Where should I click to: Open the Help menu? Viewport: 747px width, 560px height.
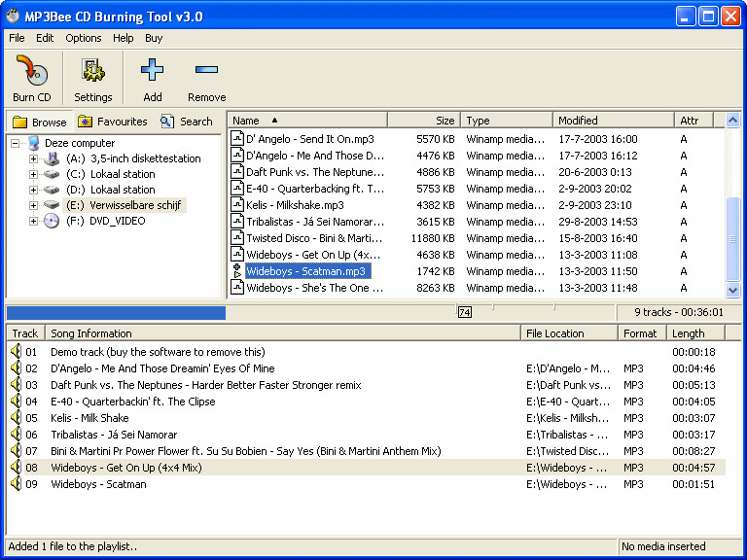click(x=123, y=38)
